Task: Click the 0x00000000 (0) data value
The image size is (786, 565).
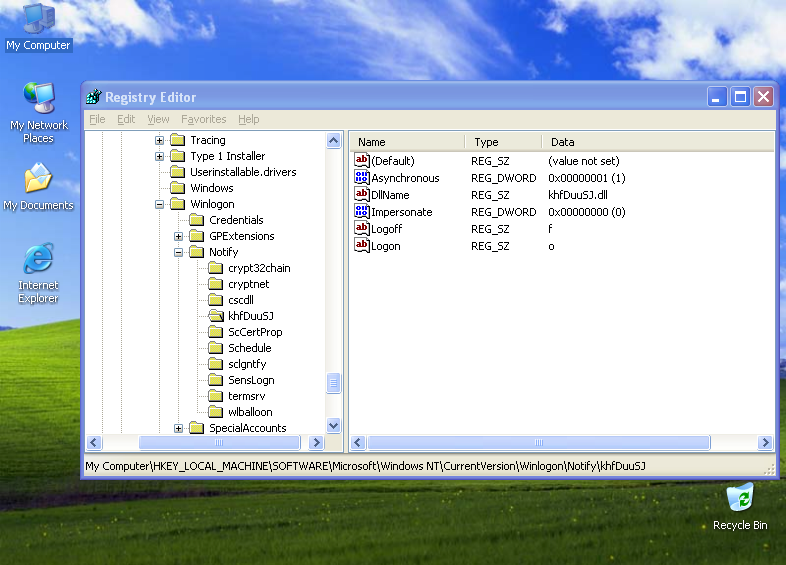Action: pyautogui.click(x=586, y=212)
